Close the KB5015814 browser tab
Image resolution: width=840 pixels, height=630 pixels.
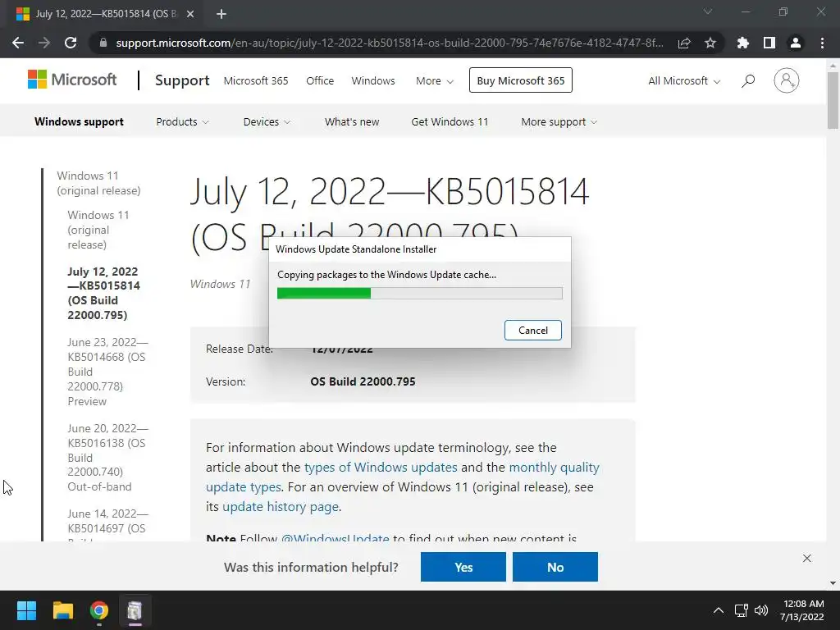[190, 14]
